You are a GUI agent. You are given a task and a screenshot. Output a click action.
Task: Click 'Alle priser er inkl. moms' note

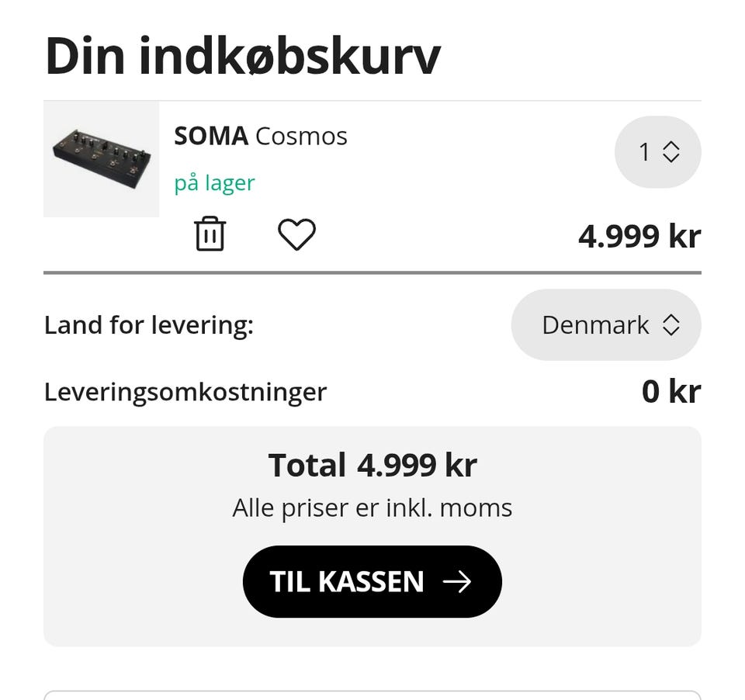pyautogui.click(x=372, y=508)
